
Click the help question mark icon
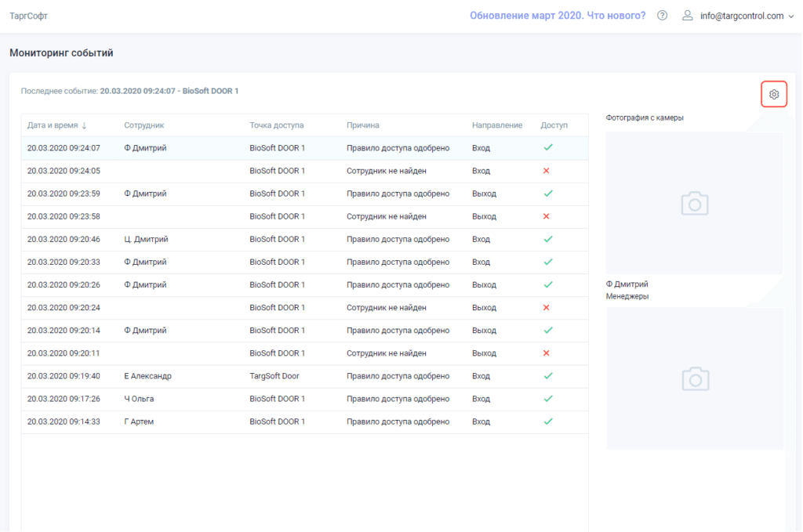click(x=663, y=16)
